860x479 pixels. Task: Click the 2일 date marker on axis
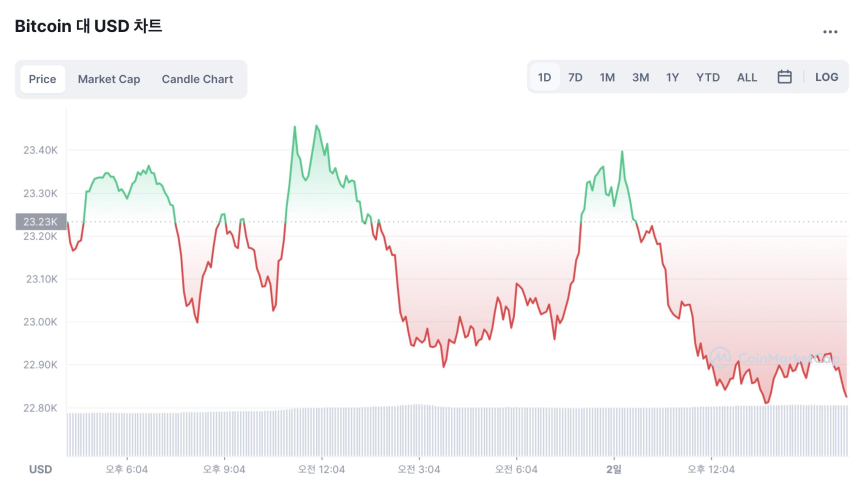coord(613,468)
